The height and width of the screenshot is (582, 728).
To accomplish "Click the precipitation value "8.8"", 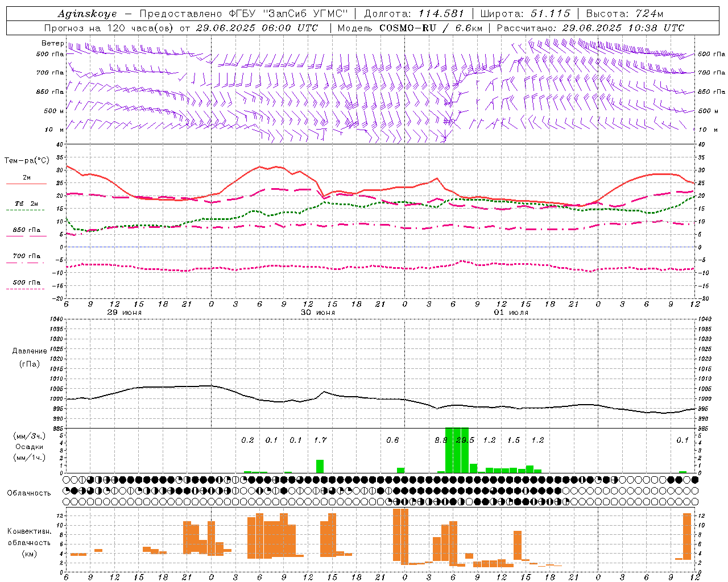I will point(441,440).
